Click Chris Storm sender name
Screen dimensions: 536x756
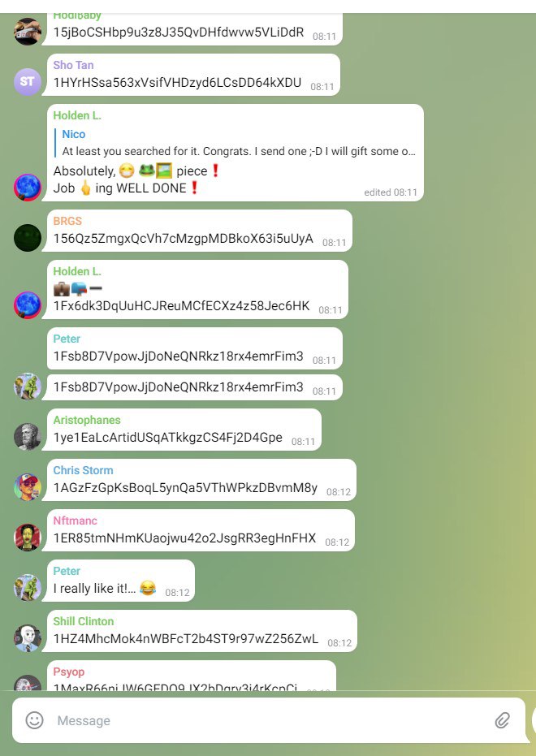pyautogui.click(x=83, y=470)
